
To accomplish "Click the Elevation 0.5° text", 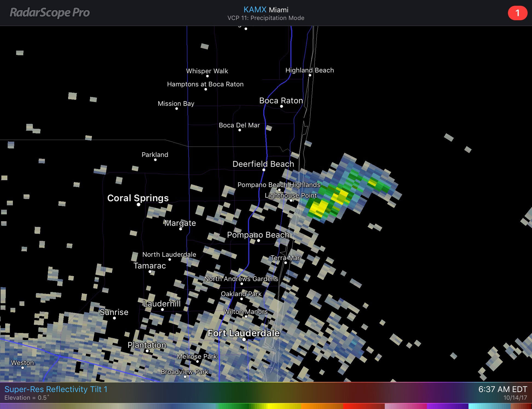I will coord(27,398).
